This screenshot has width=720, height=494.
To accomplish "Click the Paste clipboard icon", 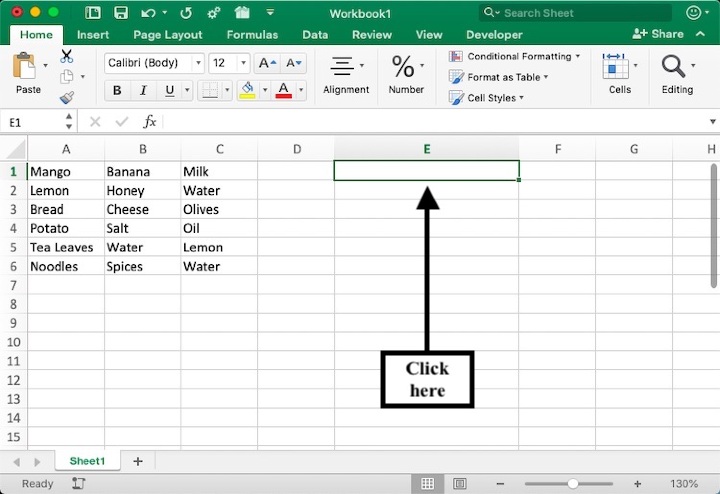I will (24, 66).
